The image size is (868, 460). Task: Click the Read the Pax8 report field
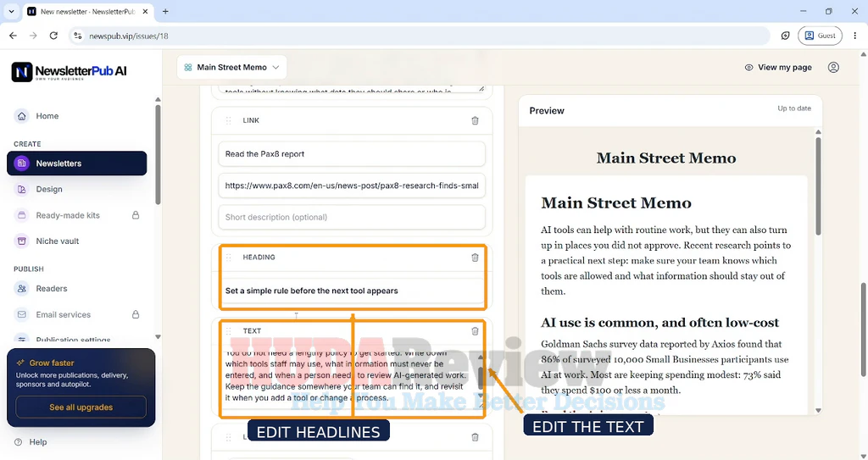click(x=352, y=154)
